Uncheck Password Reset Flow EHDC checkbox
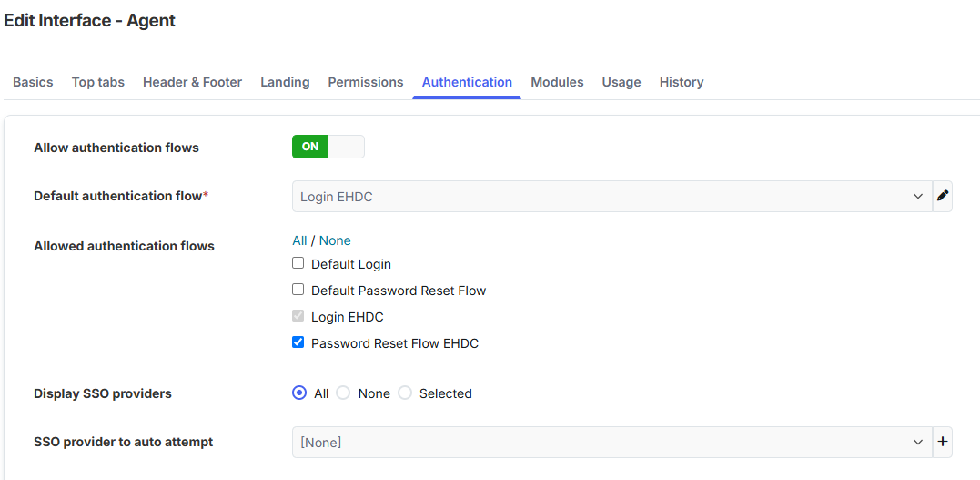Viewport: 980px width, 480px height. tap(298, 342)
